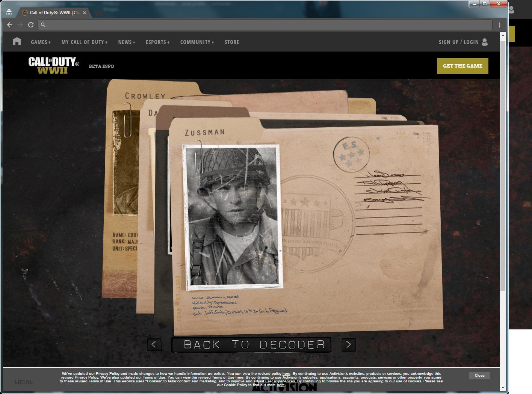Click the home icon in the site nav
The width and height of the screenshot is (532, 394).
point(17,41)
